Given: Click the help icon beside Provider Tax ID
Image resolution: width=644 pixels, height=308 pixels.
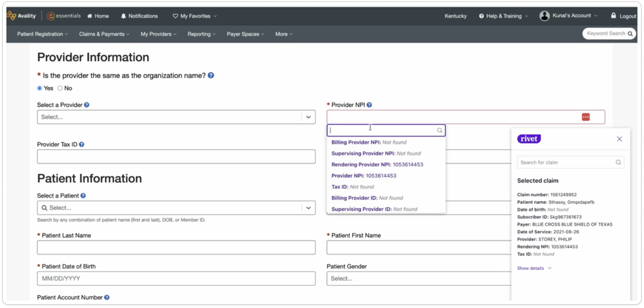Looking at the screenshot, I should pos(82,145).
